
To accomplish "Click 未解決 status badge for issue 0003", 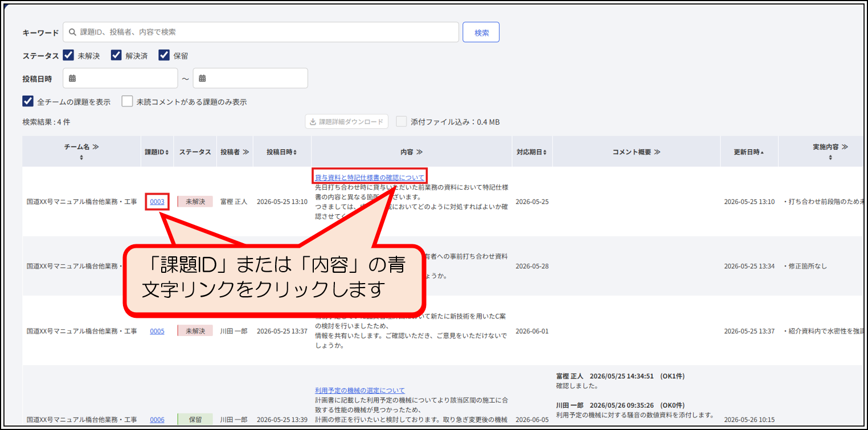I will 195,202.
